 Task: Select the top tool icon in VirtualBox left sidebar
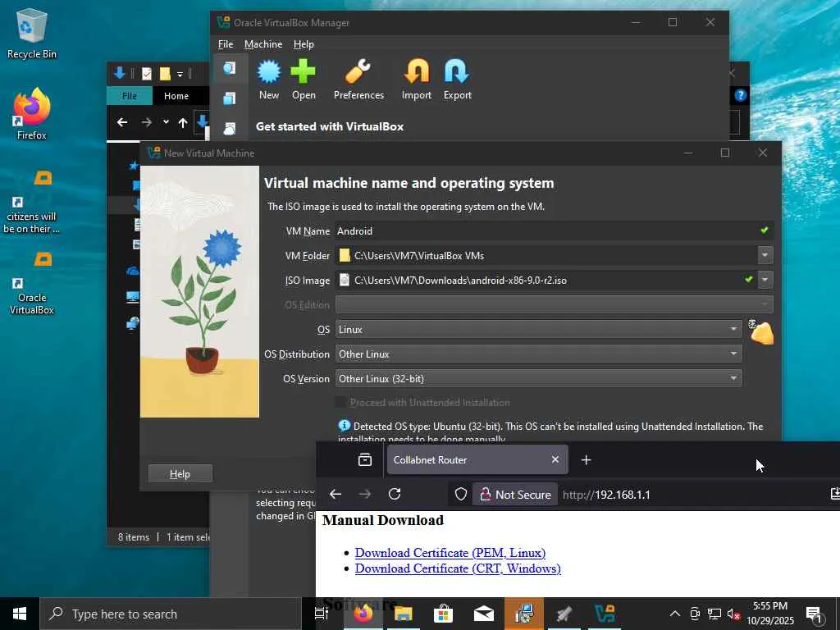point(230,68)
